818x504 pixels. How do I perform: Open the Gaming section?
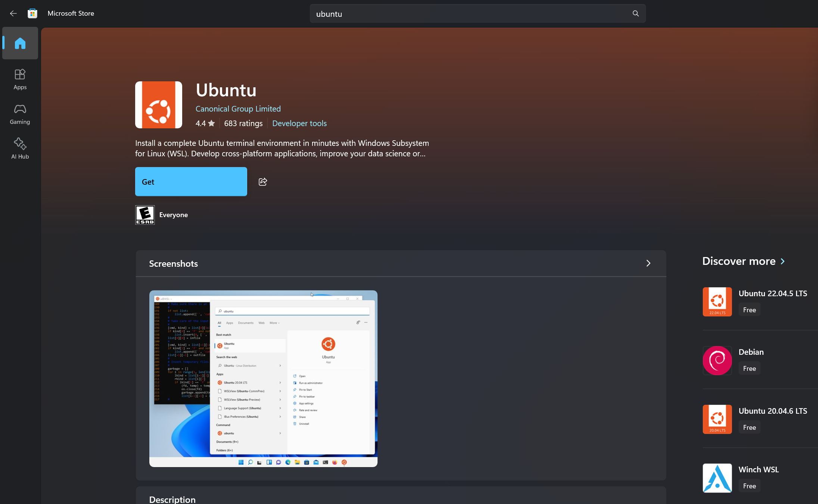20,114
